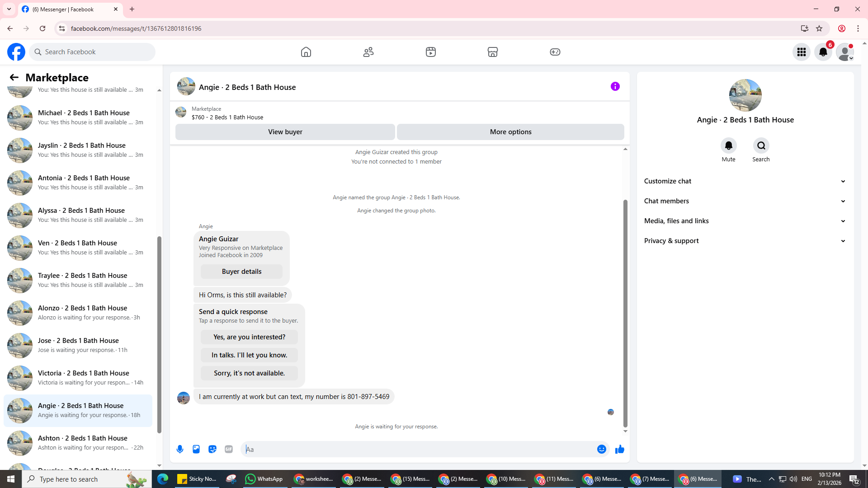This screenshot has width=868, height=488.
Task: Open the Marketplace tab in the top navigation
Action: [x=493, y=52]
